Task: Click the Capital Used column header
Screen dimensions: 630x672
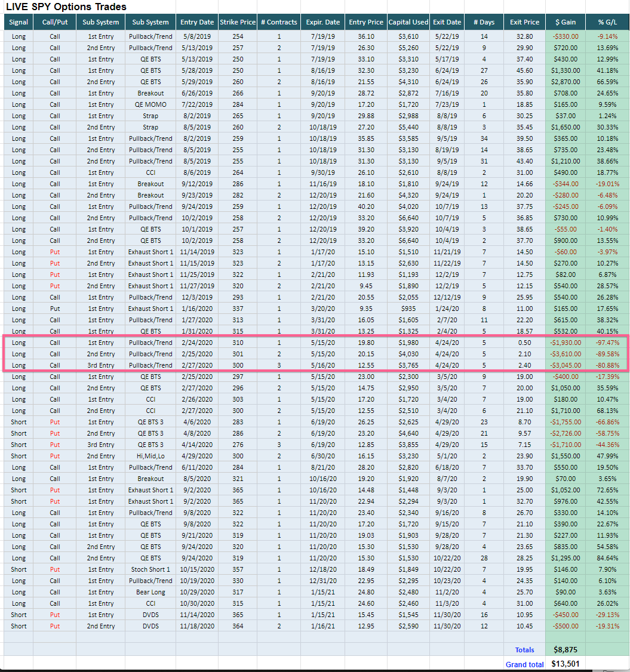Action: (408, 22)
